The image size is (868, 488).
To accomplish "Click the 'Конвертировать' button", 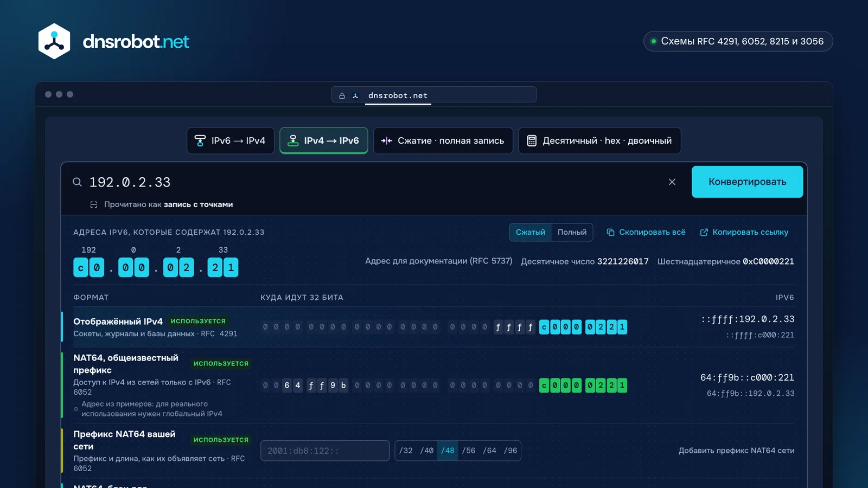I will click(747, 182).
